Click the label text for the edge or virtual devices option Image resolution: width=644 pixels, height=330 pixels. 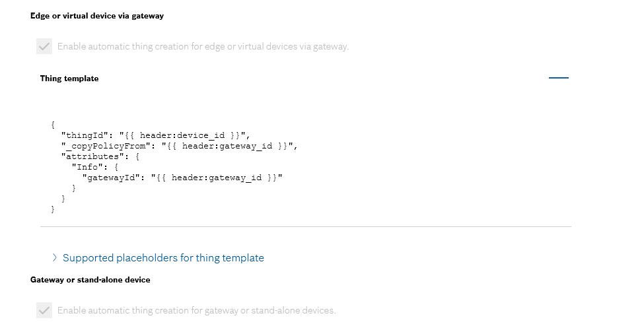[203, 46]
